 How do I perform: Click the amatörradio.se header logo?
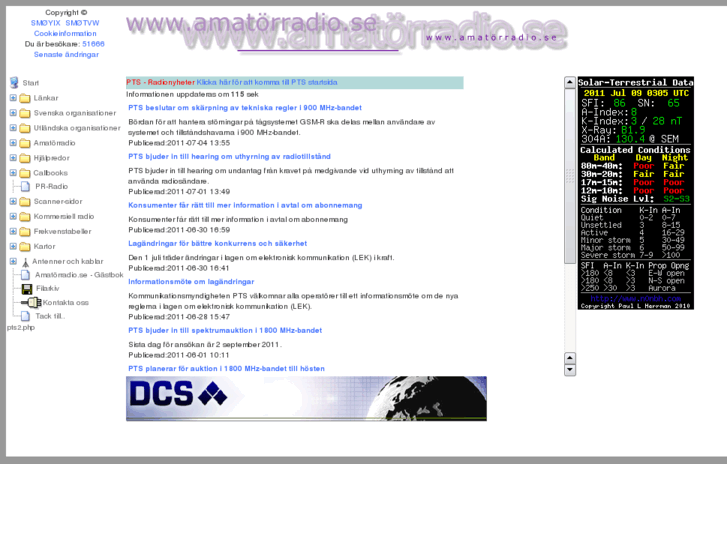pos(346,31)
